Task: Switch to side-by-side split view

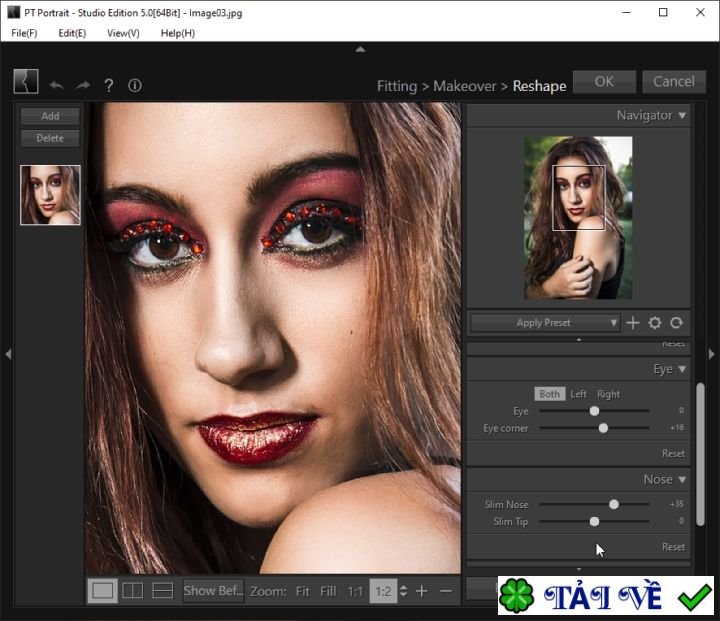Action: tap(132, 591)
